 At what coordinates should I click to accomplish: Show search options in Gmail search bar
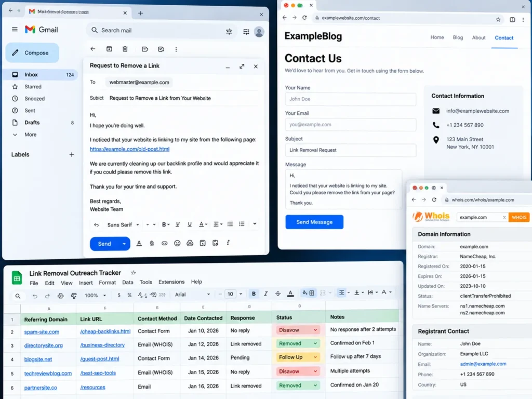(x=229, y=32)
